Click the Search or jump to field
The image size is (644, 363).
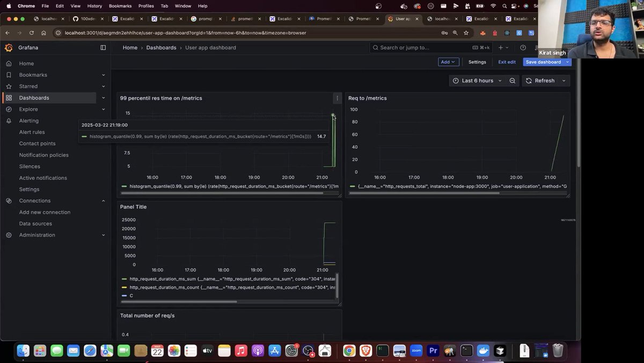431,48
